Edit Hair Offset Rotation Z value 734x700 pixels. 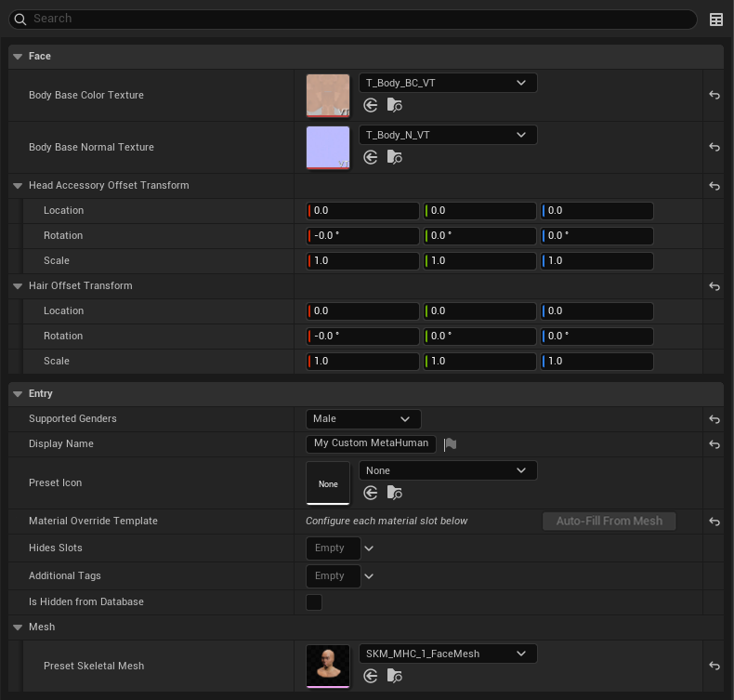pyautogui.click(x=596, y=337)
